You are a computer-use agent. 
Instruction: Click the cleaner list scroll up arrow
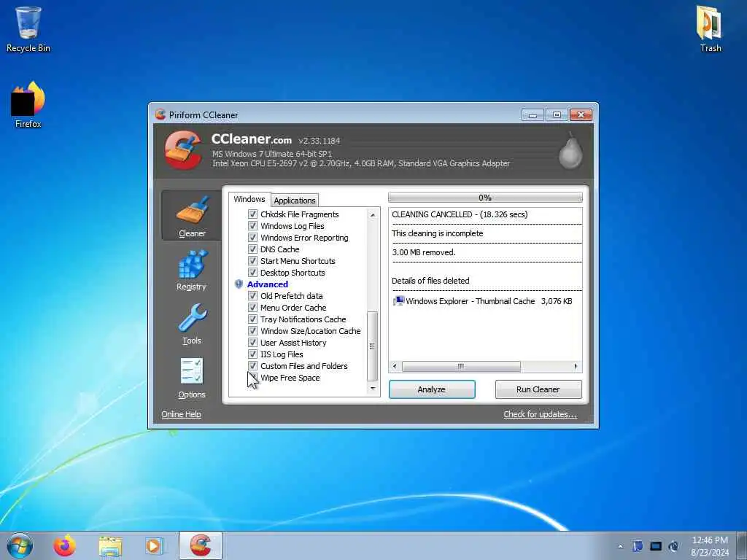(373, 215)
